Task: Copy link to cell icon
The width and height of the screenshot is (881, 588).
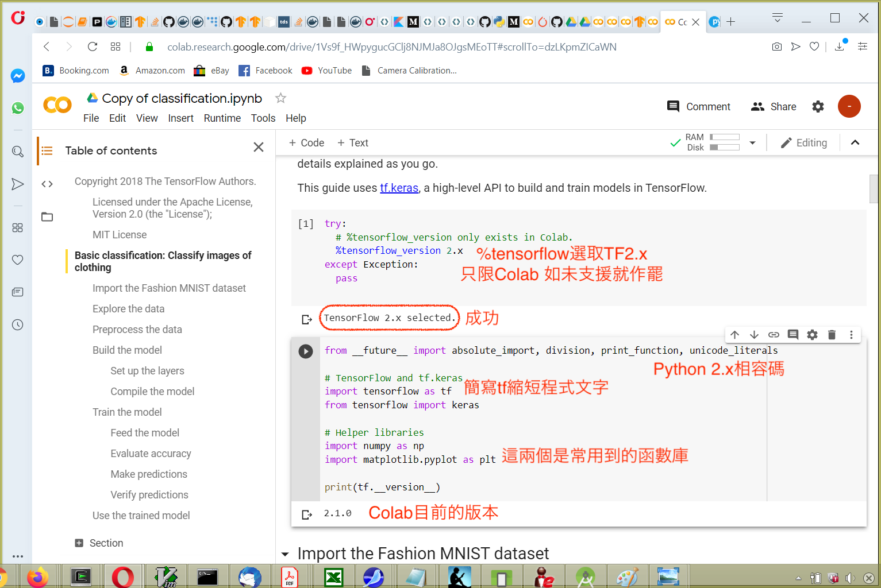Action: click(x=774, y=335)
